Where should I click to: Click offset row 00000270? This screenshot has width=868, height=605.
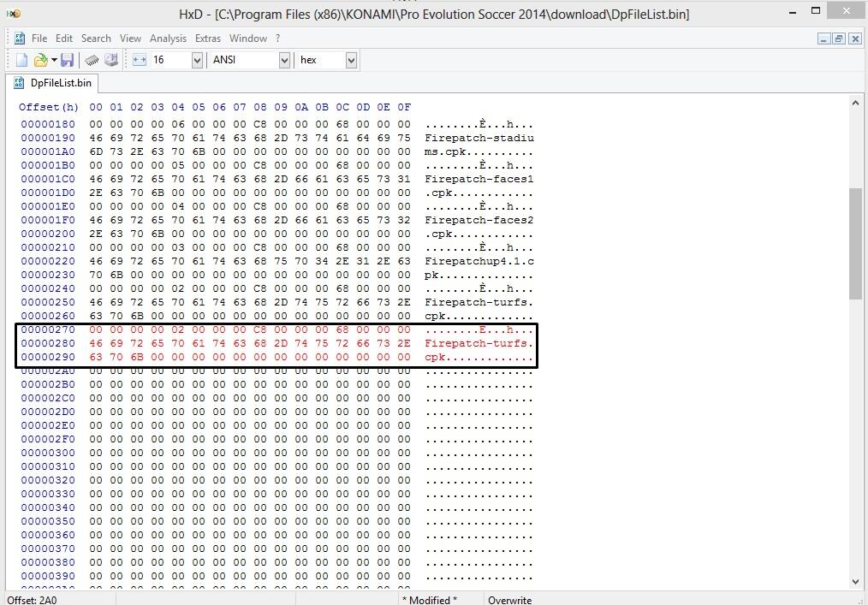click(x=48, y=330)
